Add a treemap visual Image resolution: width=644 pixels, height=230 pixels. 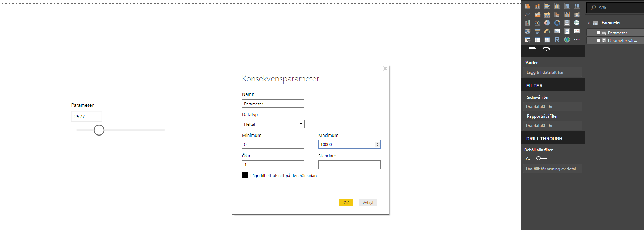coord(567,23)
